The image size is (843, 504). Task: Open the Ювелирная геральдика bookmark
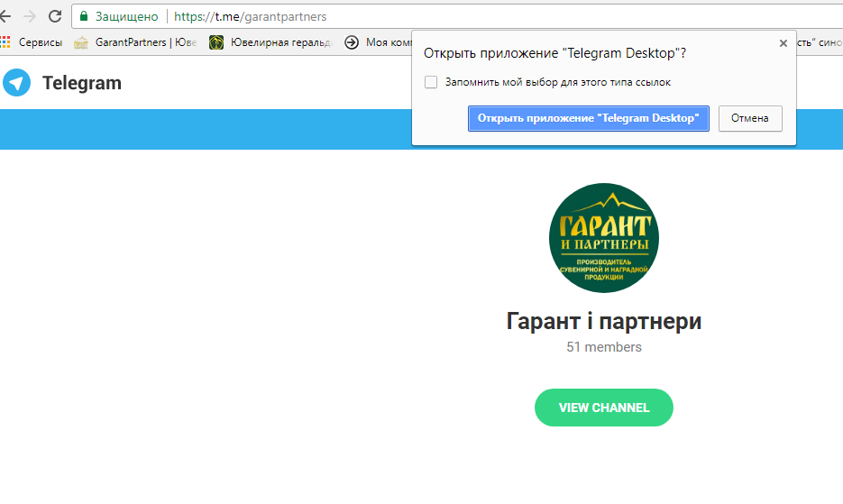click(270, 42)
